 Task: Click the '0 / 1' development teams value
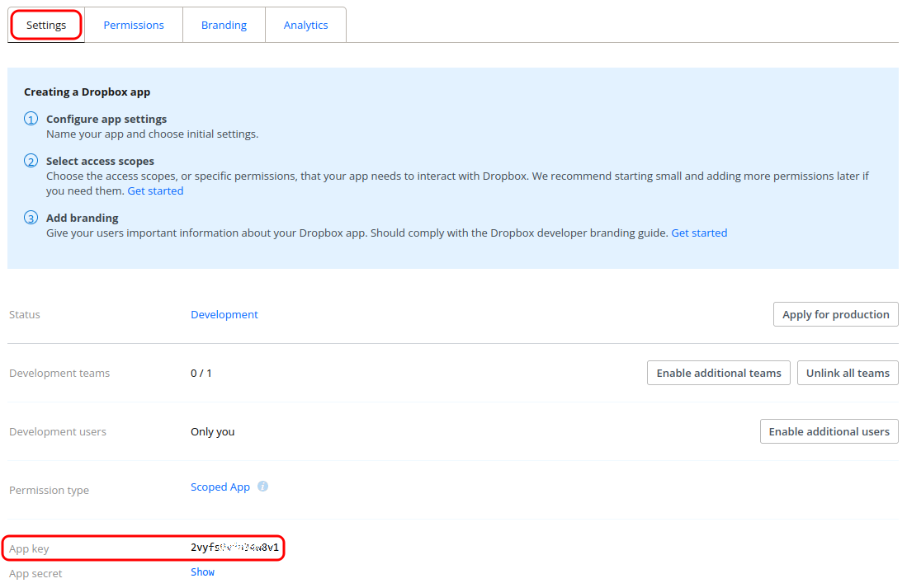(201, 374)
